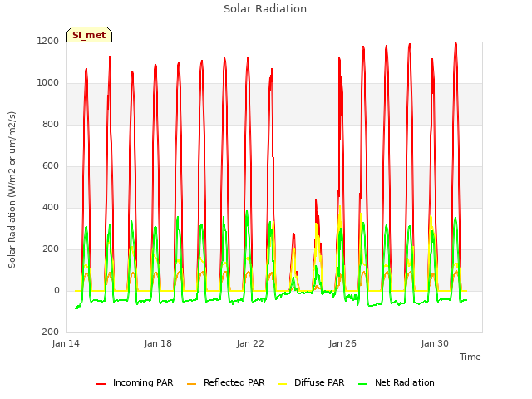The width and height of the screenshot is (532, 399).
Task: Click the Jan 26 x-axis label
Action: pos(342,343)
